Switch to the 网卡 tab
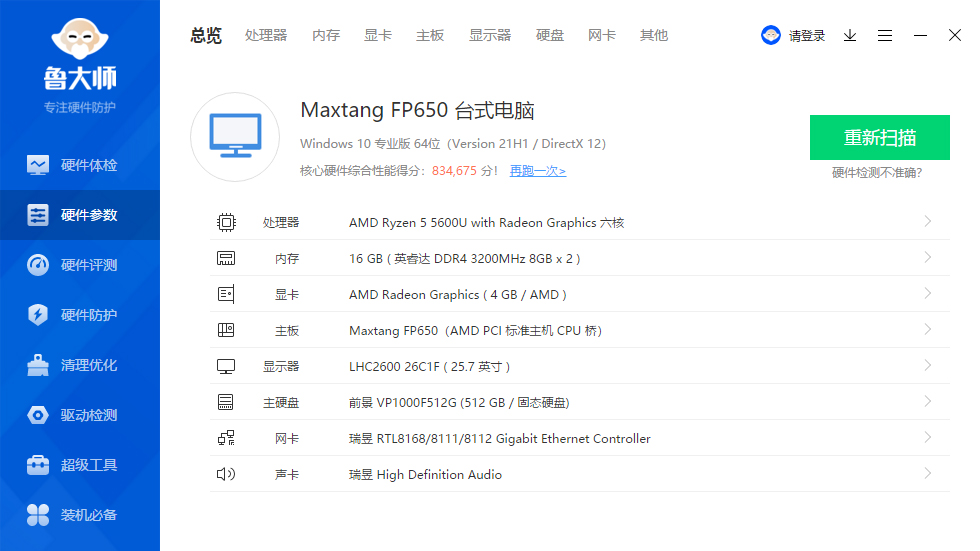 coord(602,36)
